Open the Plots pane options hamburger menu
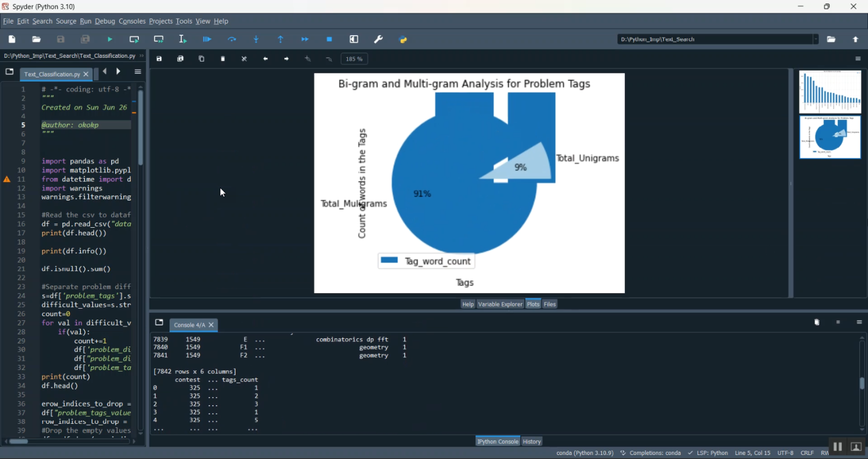This screenshot has height=459, width=868. tap(858, 59)
